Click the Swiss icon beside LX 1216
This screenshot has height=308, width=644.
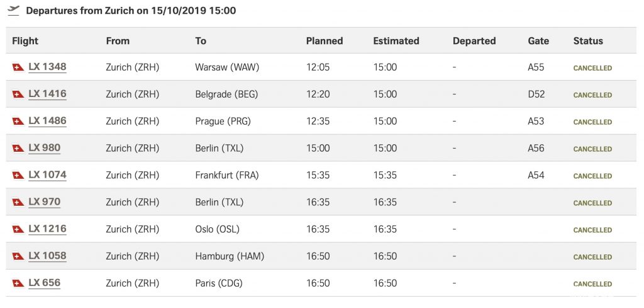point(18,229)
